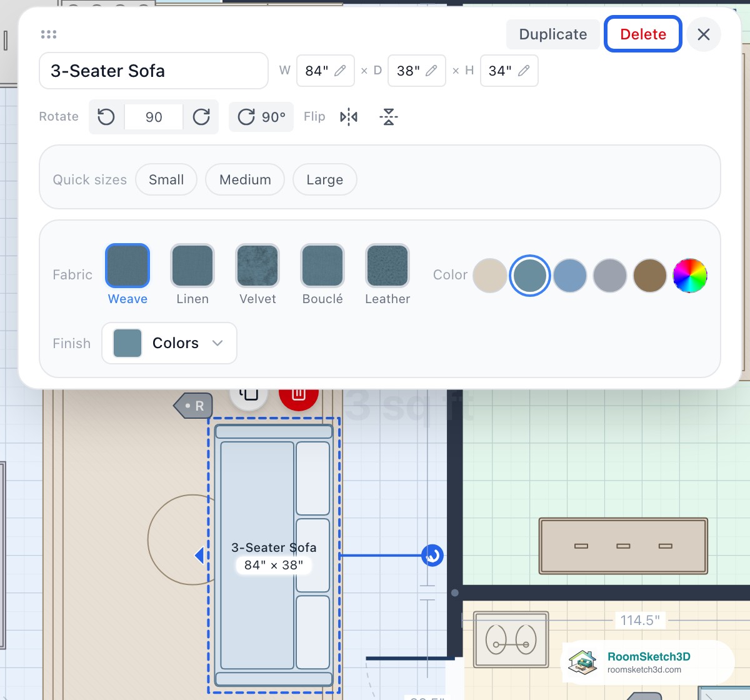Grab the panel drag handle dots
This screenshot has height=700, width=750.
point(49,34)
